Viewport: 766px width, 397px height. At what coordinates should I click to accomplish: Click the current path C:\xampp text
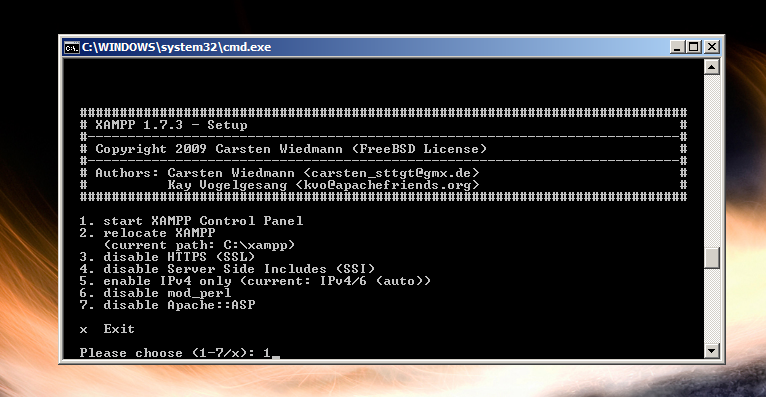(259, 245)
